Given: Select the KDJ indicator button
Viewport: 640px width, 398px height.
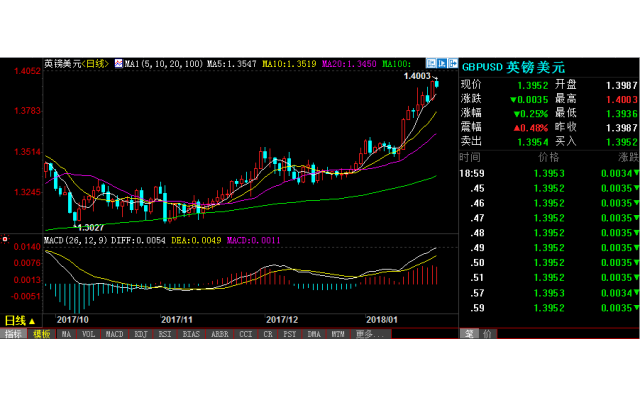Looking at the screenshot, I should [141, 334].
